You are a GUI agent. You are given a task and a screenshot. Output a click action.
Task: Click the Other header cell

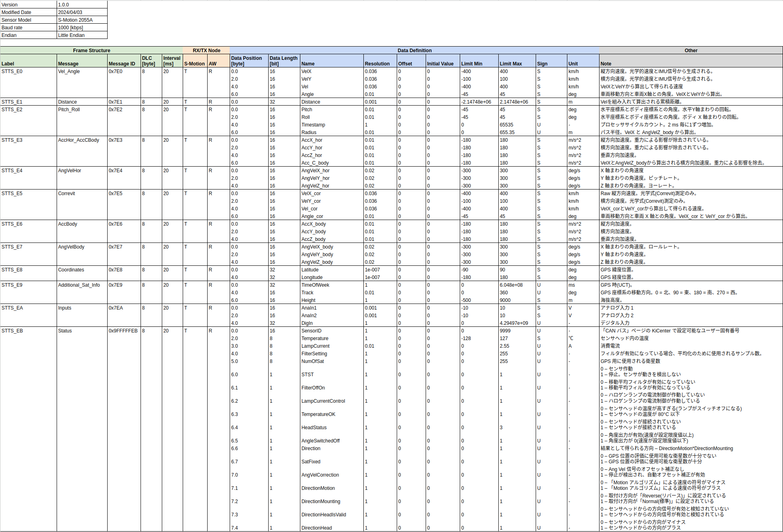(691, 51)
